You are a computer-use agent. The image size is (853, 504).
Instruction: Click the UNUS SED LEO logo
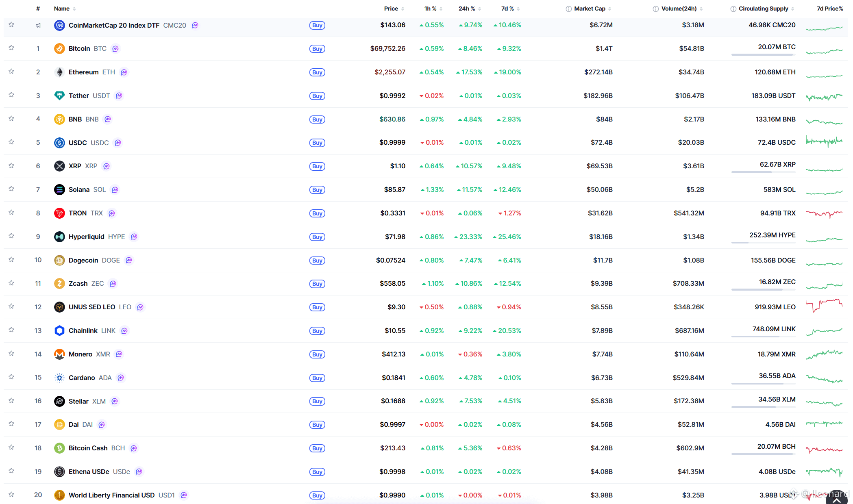59,307
